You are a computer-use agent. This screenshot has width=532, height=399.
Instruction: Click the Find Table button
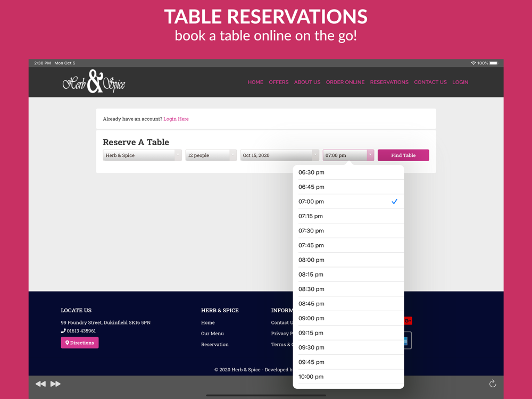[403, 155]
